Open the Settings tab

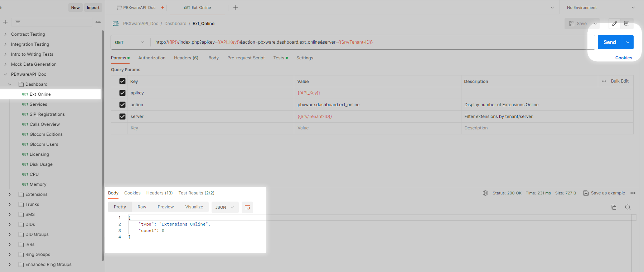[305, 58]
